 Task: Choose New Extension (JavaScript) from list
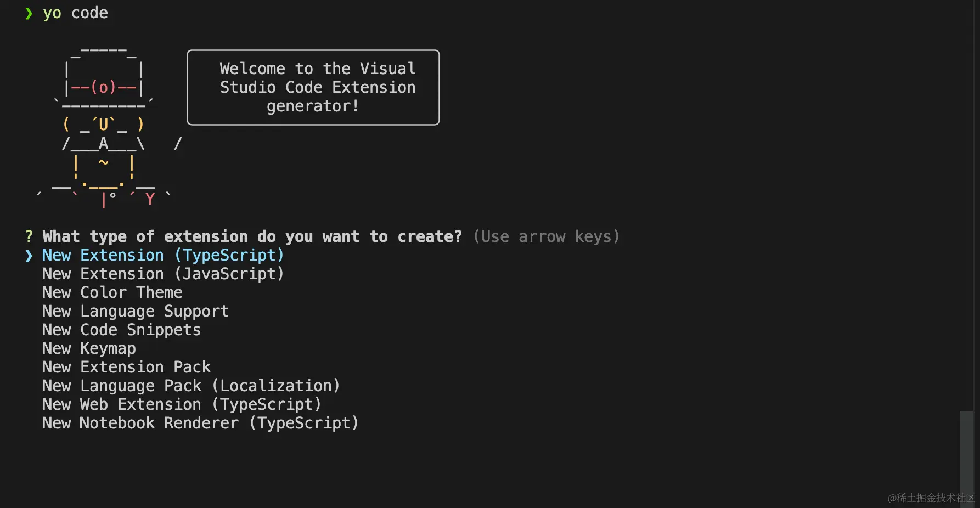(x=163, y=274)
